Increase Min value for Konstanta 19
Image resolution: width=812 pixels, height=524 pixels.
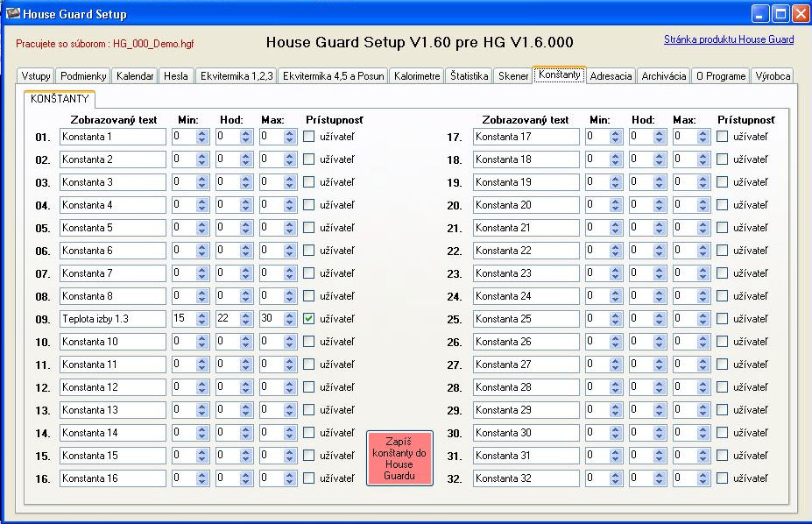(x=615, y=179)
